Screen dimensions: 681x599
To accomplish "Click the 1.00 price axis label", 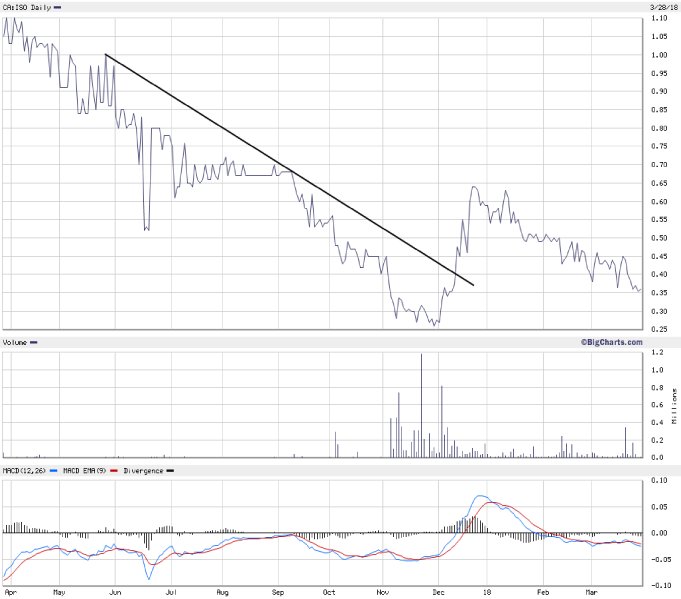I will [660, 55].
